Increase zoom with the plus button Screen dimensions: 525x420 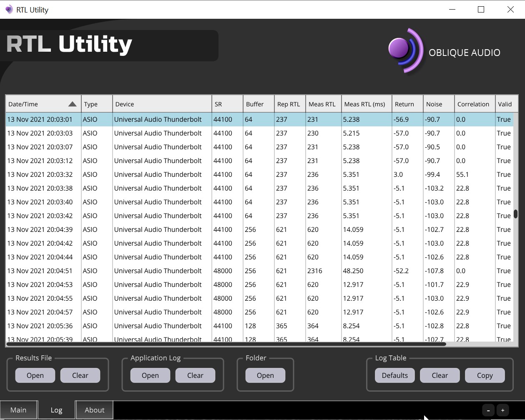click(x=502, y=410)
